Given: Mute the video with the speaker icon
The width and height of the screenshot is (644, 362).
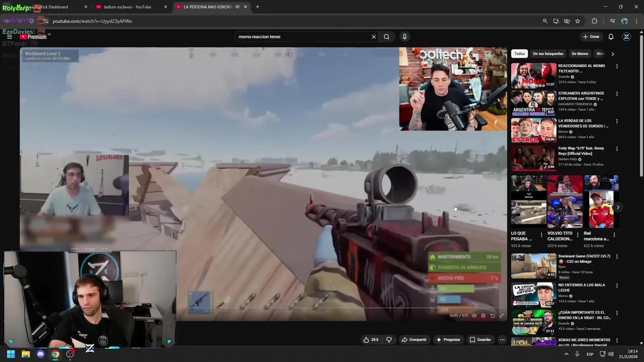Looking at the screenshot, I should pyautogui.click(x=474, y=316).
